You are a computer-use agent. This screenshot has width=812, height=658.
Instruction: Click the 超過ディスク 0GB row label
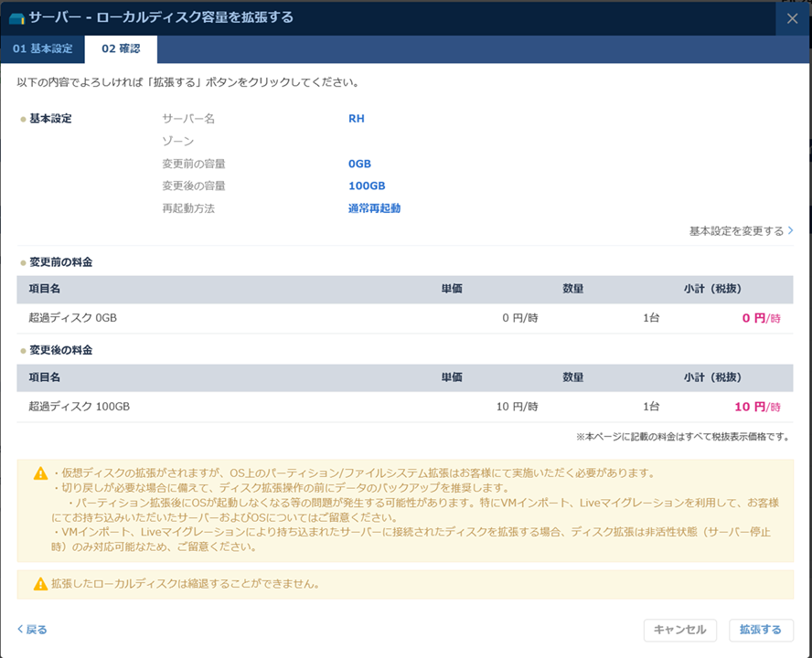point(72,318)
